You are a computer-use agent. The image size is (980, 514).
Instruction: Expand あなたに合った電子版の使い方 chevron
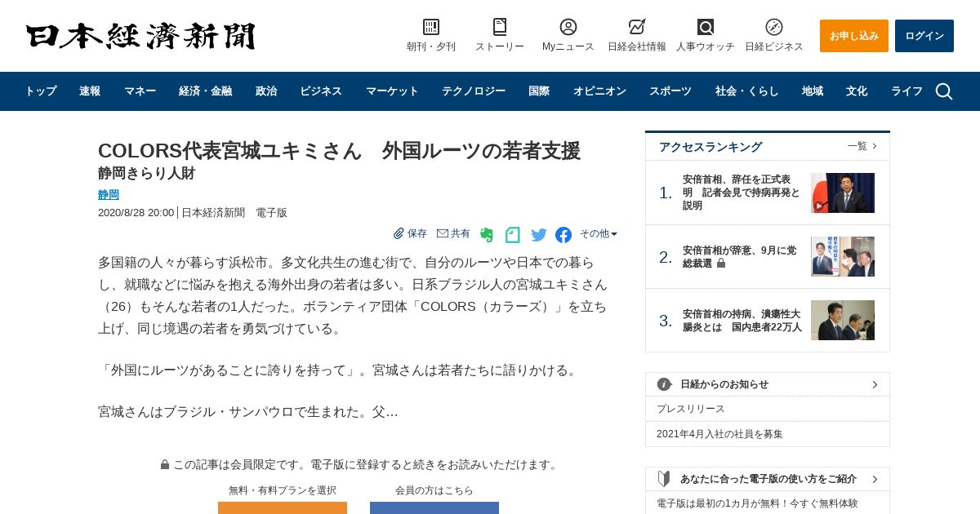875,479
